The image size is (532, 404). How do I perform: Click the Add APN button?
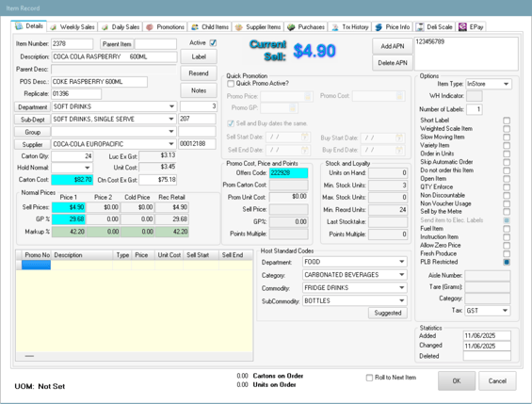pyautogui.click(x=393, y=46)
